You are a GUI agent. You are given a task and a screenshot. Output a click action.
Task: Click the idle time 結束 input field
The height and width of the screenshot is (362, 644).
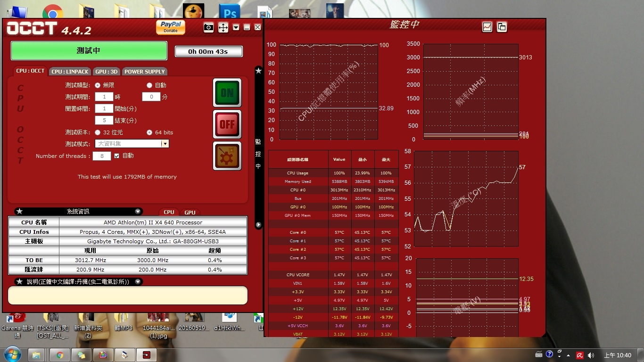(104, 120)
